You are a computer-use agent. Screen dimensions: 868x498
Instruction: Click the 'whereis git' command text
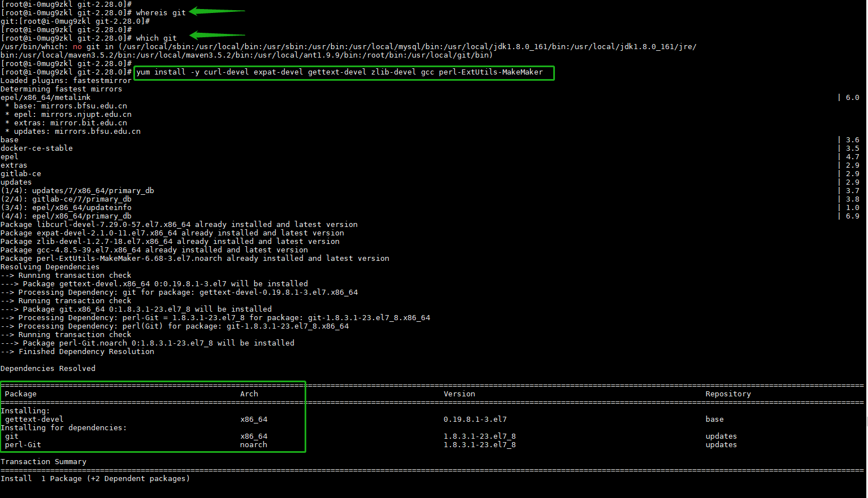(160, 13)
